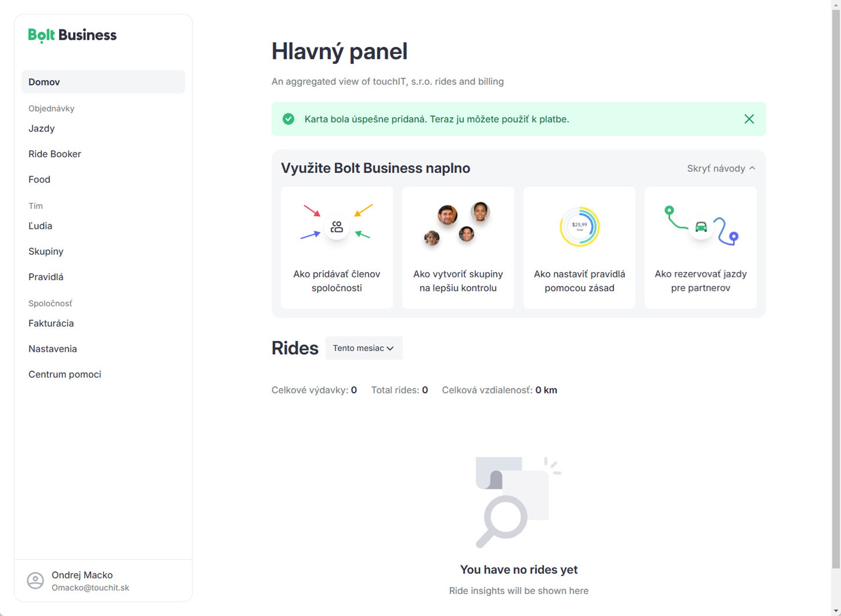Screen dimensions: 841x616
Task: Open Nastavenia settings page
Action: pyautogui.click(x=53, y=349)
